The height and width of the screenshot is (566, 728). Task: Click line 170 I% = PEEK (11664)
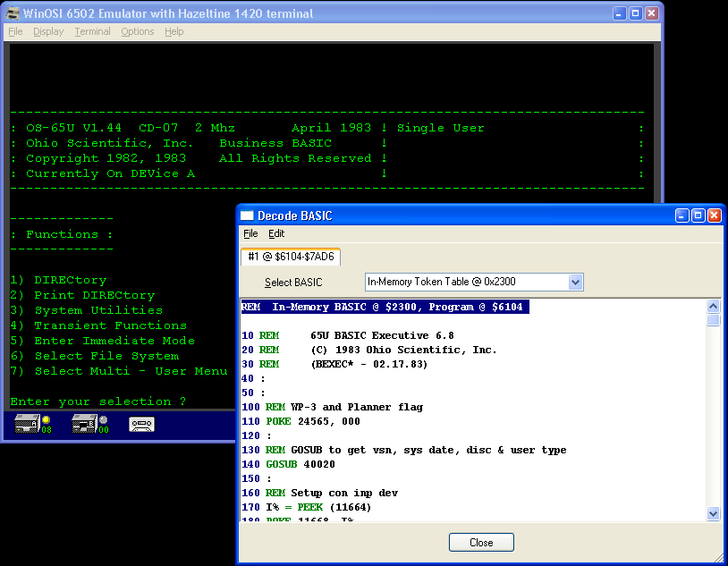click(307, 508)
